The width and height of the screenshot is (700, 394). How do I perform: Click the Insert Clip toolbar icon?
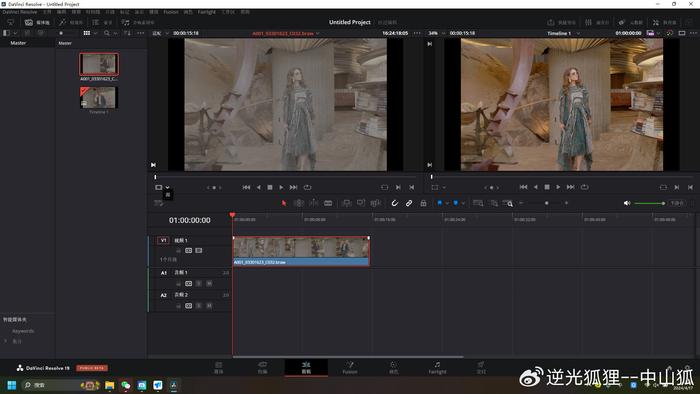pyautogui.click(x=346, y=203)
